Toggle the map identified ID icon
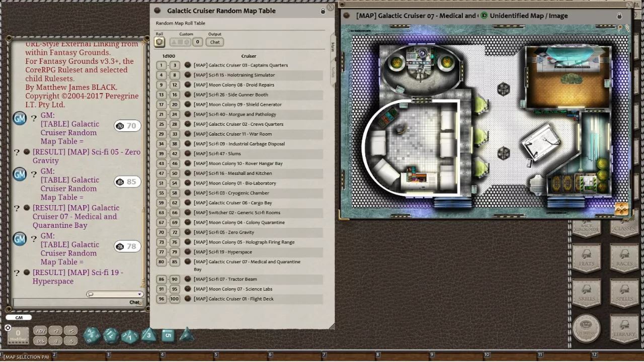This screenshot has height=362, width=644. 484,16
